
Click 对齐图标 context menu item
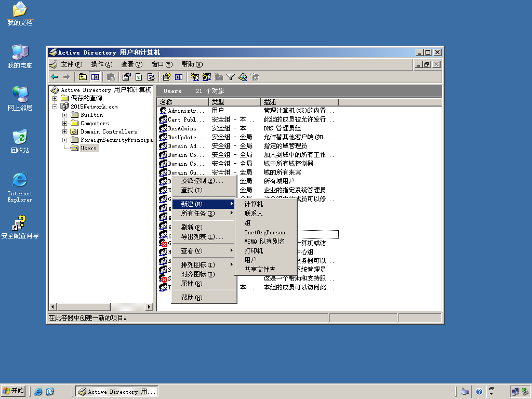(x=204, y=274)
